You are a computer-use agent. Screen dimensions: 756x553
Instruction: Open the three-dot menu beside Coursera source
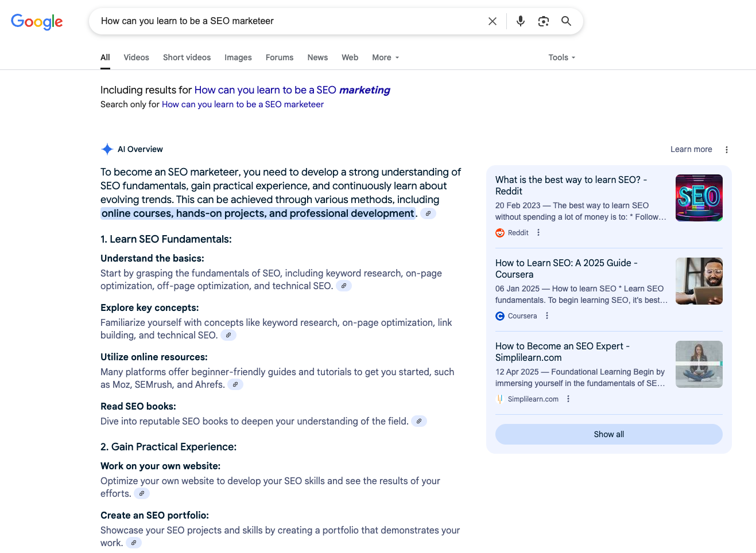pos(546,316)
